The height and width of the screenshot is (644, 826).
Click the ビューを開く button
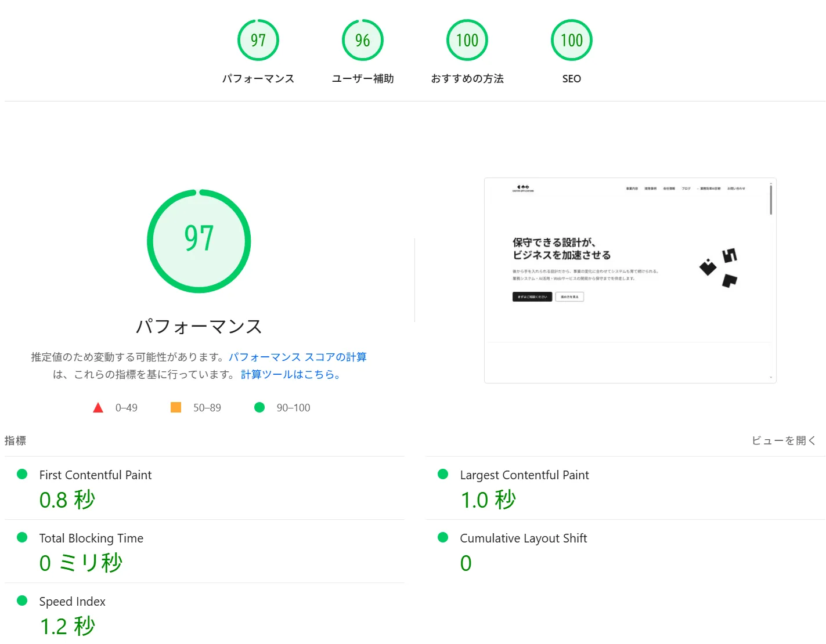[x=784, y=440]
